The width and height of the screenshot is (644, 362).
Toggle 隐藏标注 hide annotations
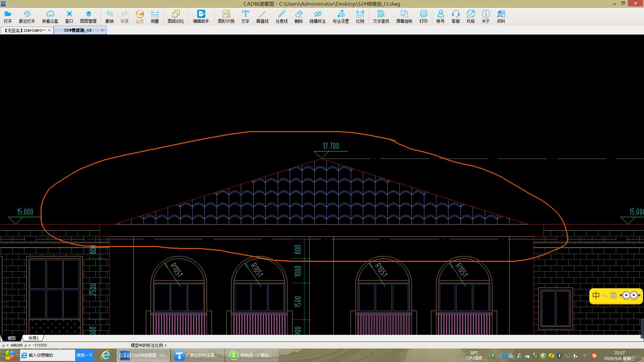point(318,17)
